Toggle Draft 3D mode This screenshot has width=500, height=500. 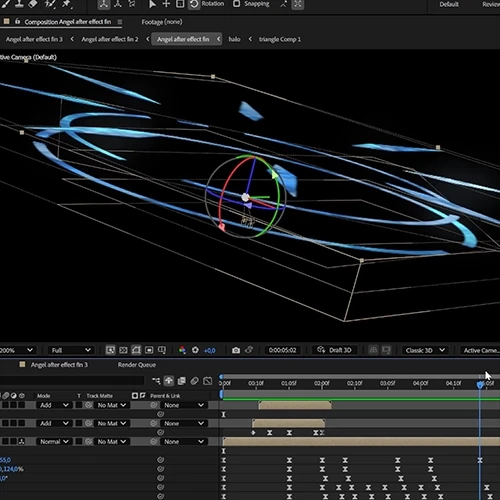pyautogui.click(x=334, y=350)
